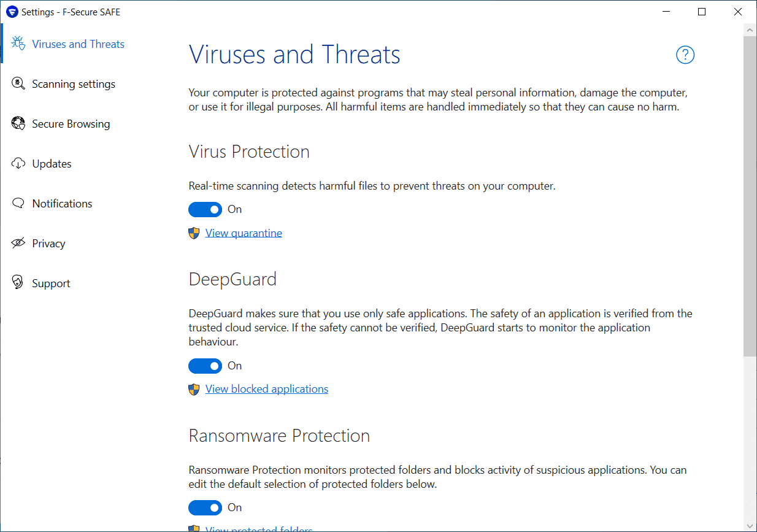
Task: Click the Notifications speech bubble icon
Action: (x=18, y=203)
